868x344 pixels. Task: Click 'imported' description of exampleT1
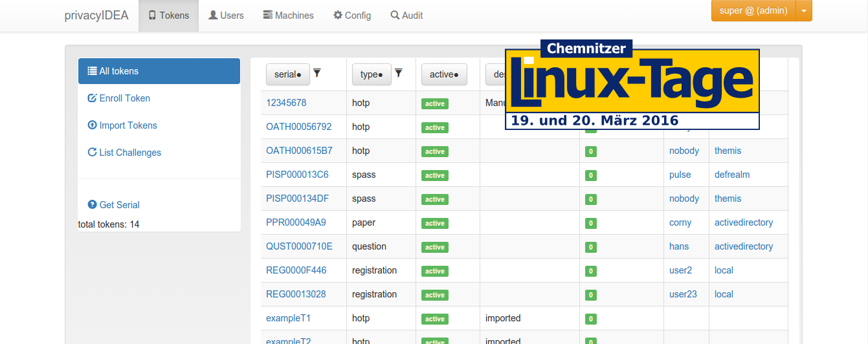(x=503, y=318)
